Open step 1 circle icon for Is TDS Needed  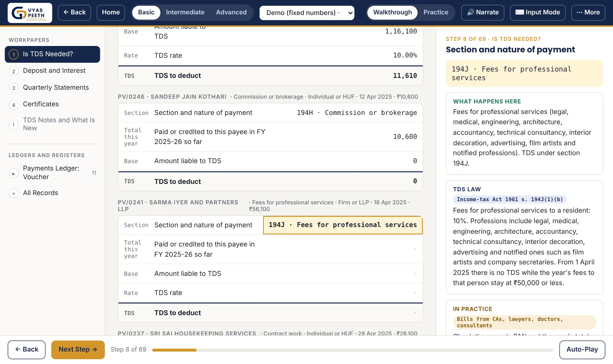tap(13, 54)
